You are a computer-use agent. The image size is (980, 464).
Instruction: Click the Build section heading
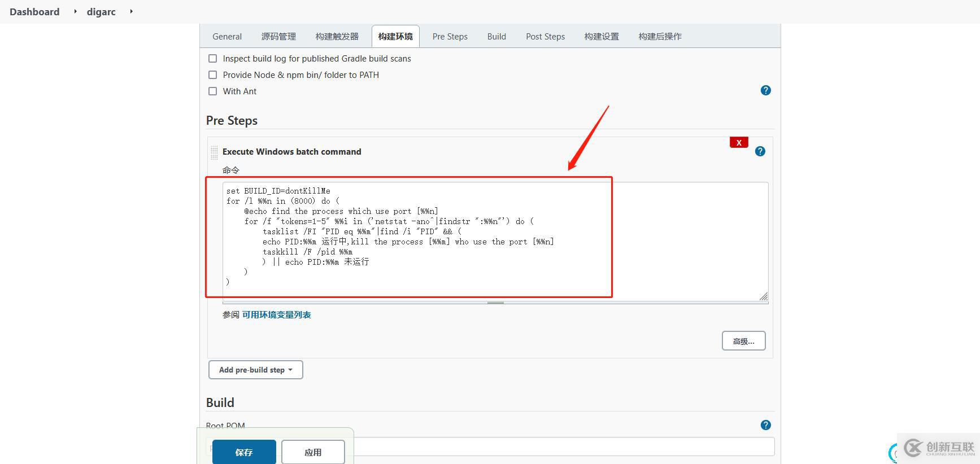click(220, 402)
